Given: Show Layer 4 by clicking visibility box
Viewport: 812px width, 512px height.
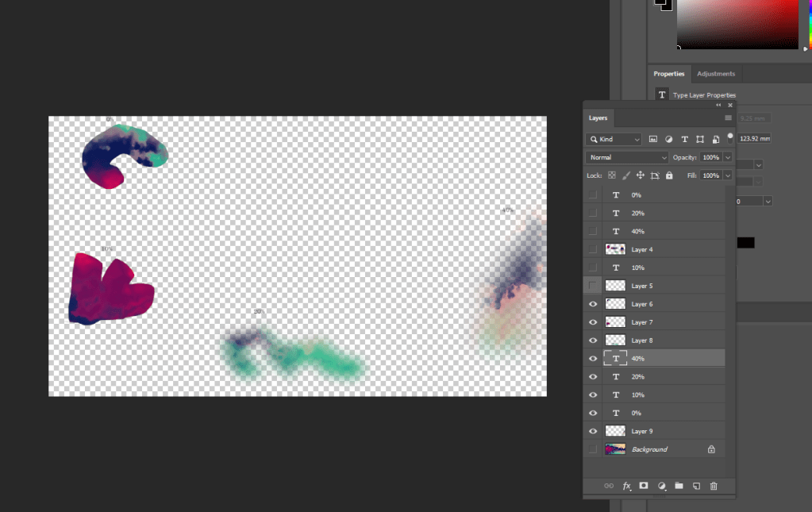Looking at the screenshot, I should tap(593, 249).
